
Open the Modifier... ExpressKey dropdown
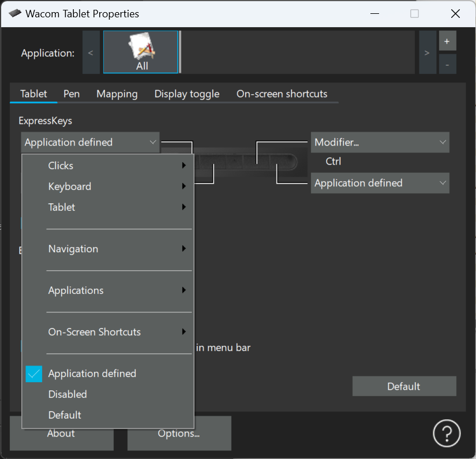[x=380, y=142]
